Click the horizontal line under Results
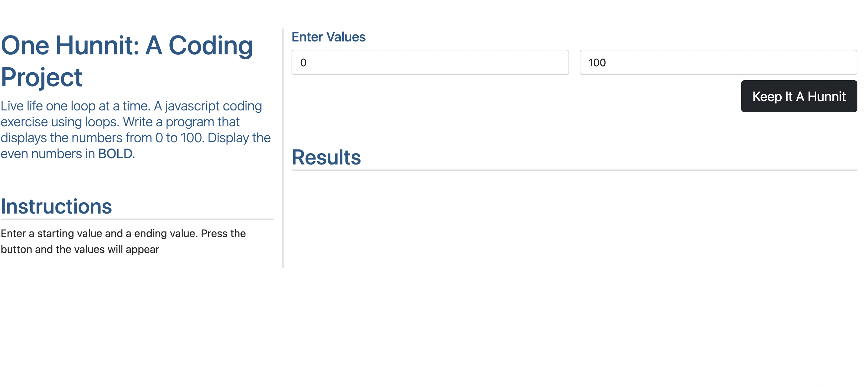868x386 pixels. coord(574,170)
